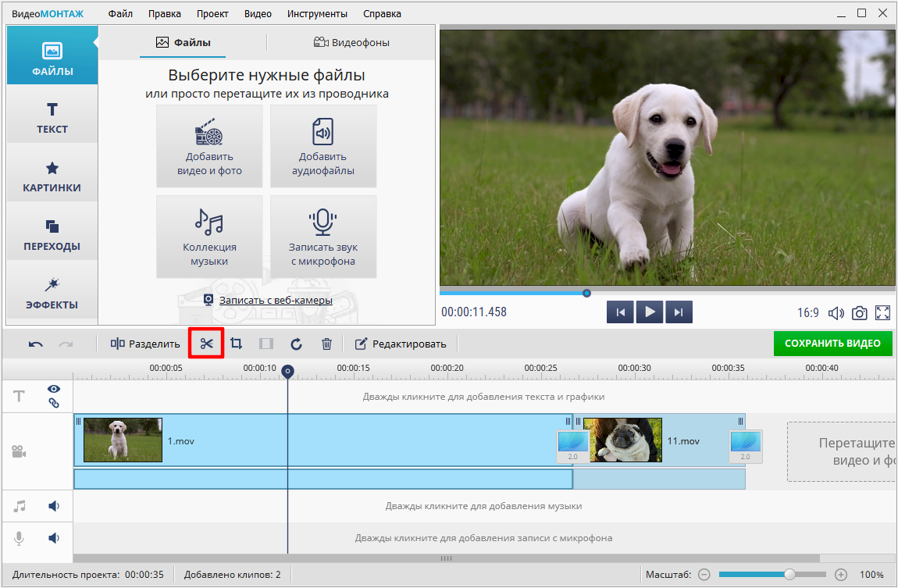The height and width of the screenshot is (588, 898).
Task: Click the rotate clip icon
Action: 296,344
